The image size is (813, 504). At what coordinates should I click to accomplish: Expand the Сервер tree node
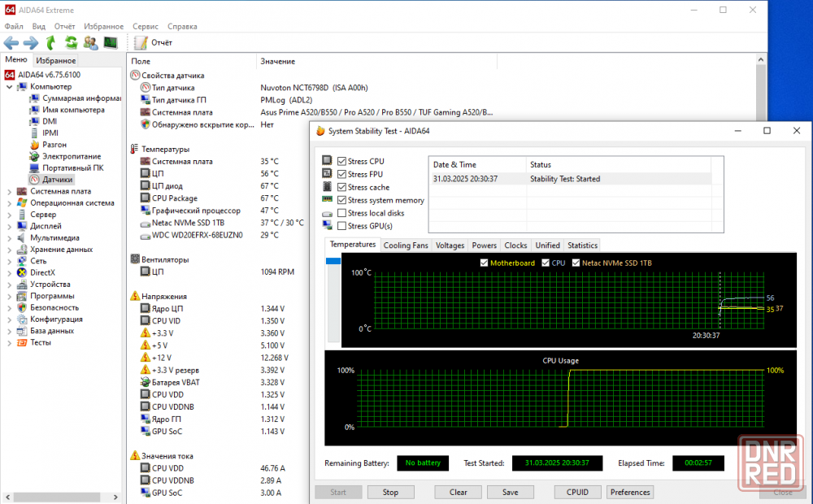pos(9,215)
